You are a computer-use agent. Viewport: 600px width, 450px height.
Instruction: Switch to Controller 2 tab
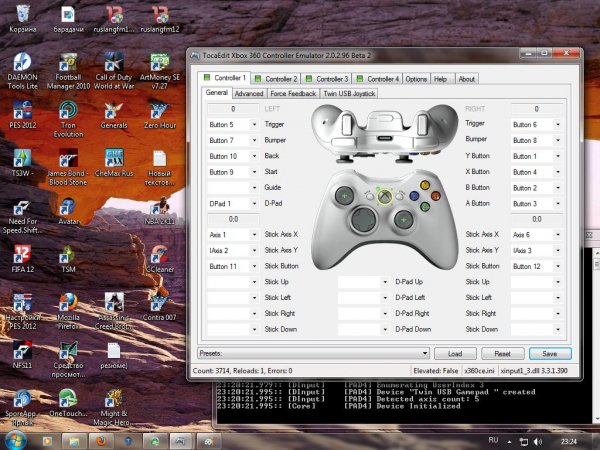[x=276, y=79]
